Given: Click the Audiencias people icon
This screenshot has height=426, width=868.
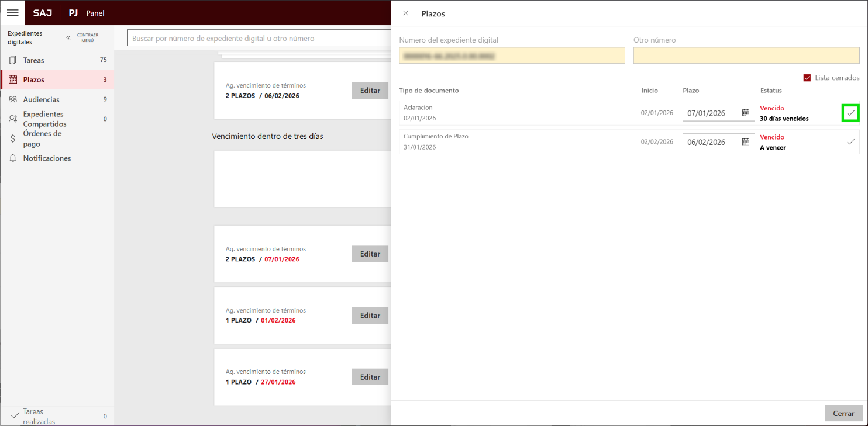Looking at the screenshot, I should click(x=13, y=99).
